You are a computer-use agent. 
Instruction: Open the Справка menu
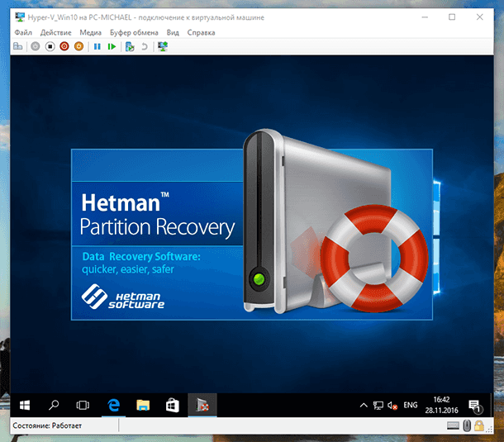click(201, 32)
